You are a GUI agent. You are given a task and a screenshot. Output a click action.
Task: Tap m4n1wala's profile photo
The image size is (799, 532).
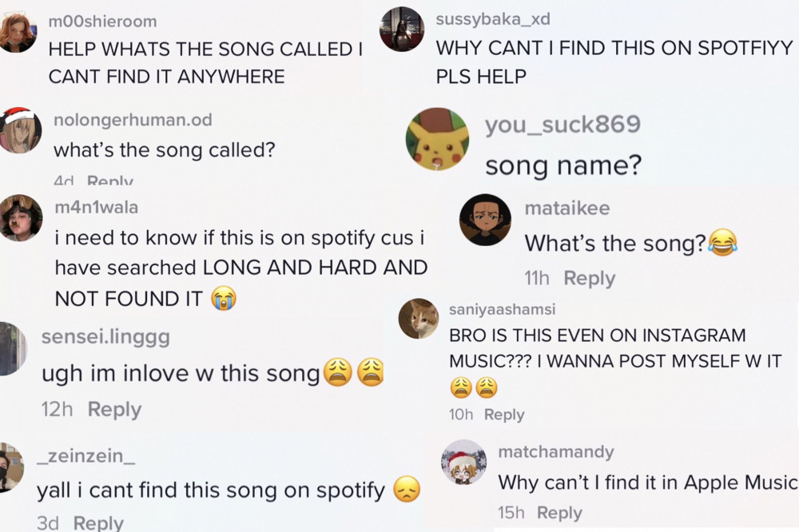[x=20, y=217]
